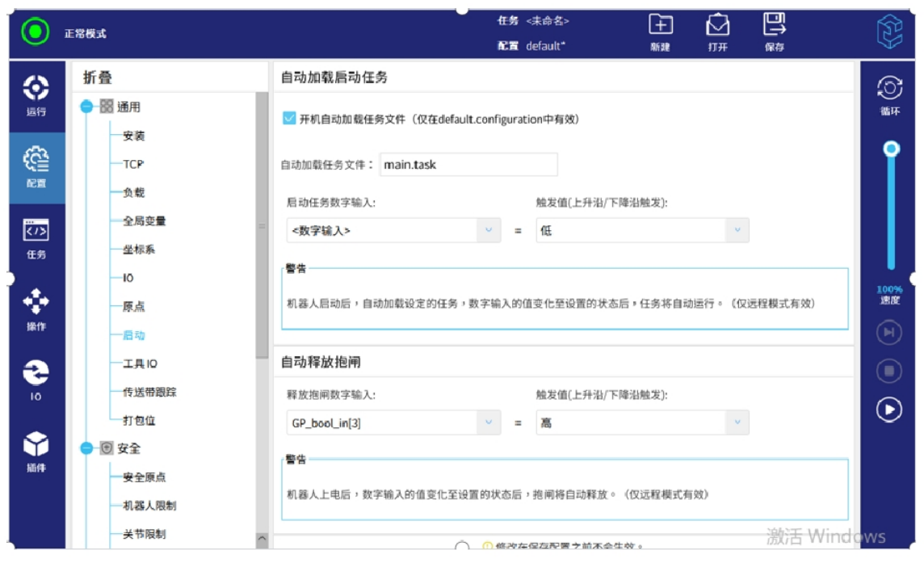Select 坐标系 in the configuration tree
The height and width of the screenshot is (563, 924).
point(138,250)
